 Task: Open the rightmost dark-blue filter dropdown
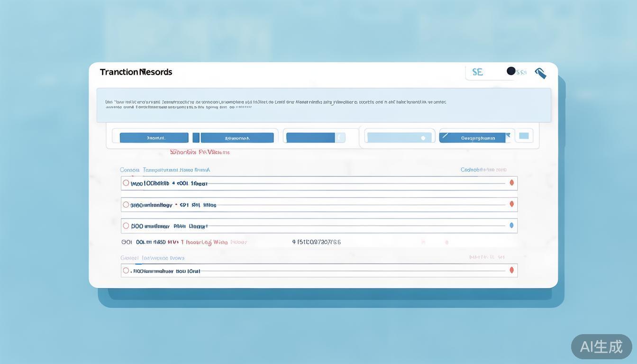point(474,138)
